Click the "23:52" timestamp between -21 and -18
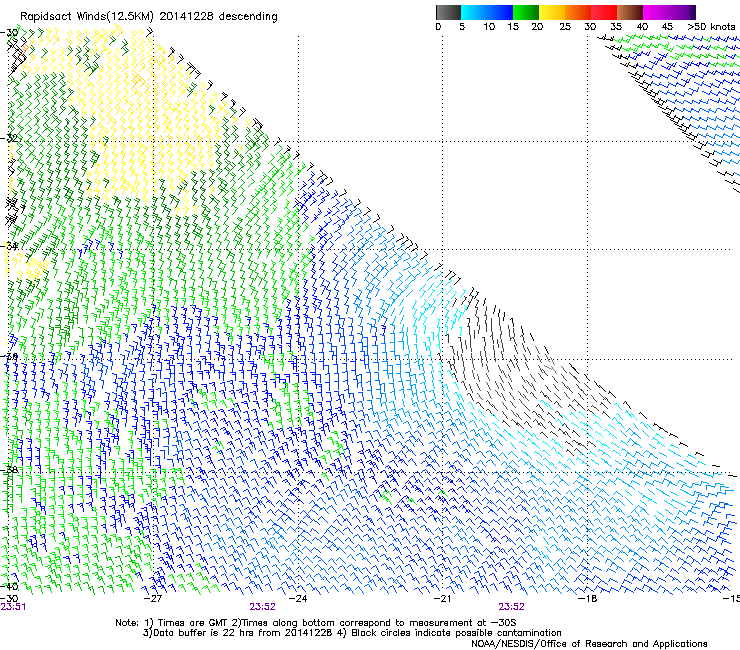Image resolution: width=740 pixels, height=650 pixels. click(x=512, y=607)
